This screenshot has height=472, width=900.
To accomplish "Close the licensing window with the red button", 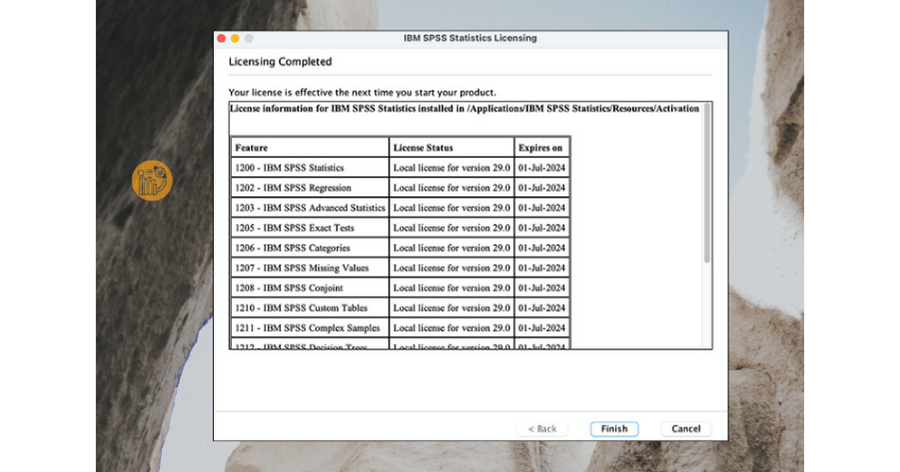I will pos(221,38).
